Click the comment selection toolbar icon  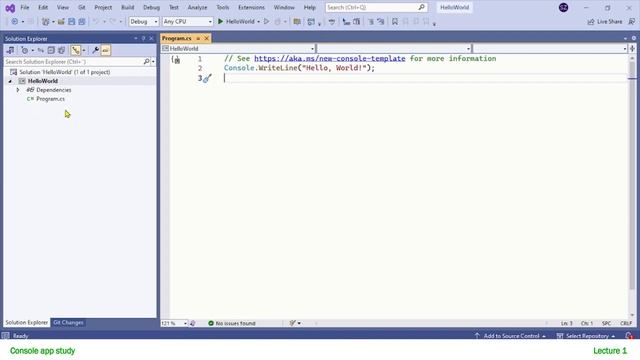[371, 22]
